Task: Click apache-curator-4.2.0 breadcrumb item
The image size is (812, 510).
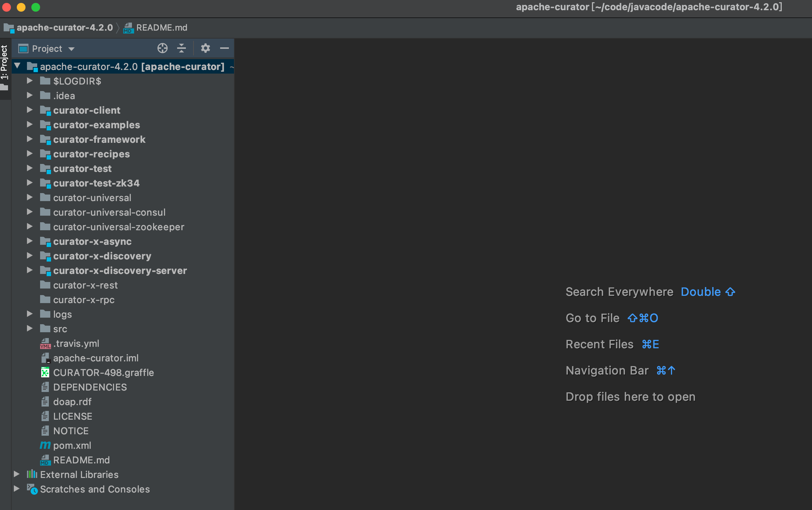Action: pyautogui.click(x=65, y=28)
